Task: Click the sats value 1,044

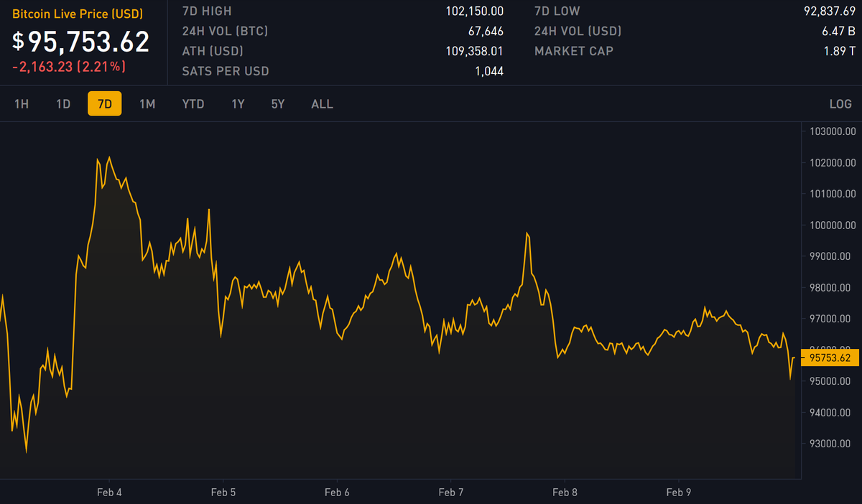Action: 488,72
